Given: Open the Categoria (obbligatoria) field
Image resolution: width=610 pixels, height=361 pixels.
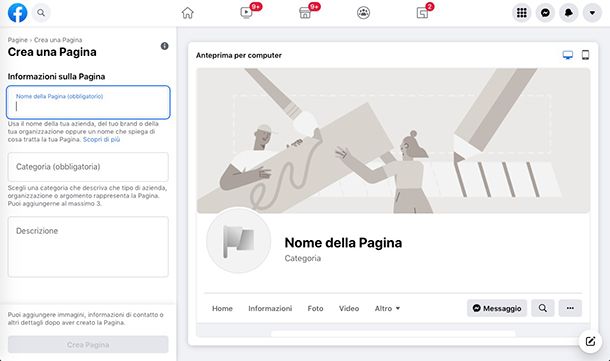Looking at the screenshot, I should (x=88, y=166).
